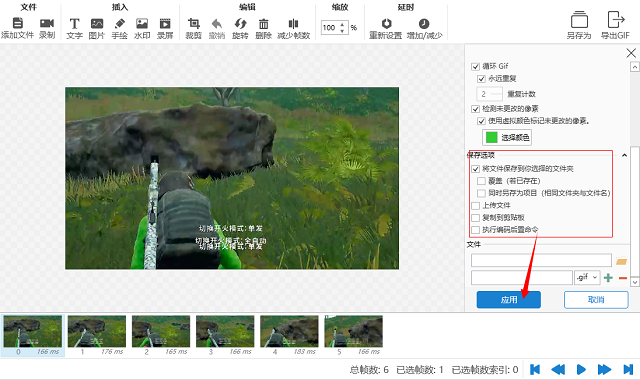Open the .gif file extension dropdown
Viewport: 640px width, 380px height.
point(587,278)
